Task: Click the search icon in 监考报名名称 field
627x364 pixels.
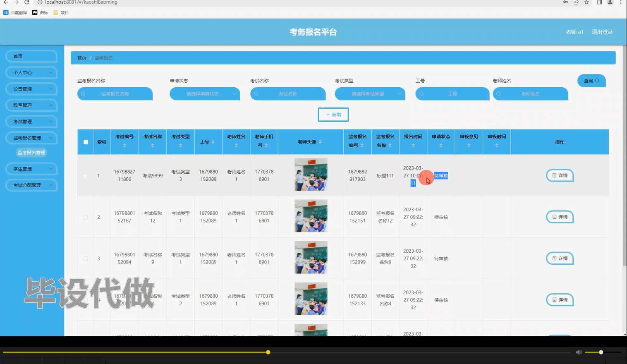Action: (x=84, y=94)
